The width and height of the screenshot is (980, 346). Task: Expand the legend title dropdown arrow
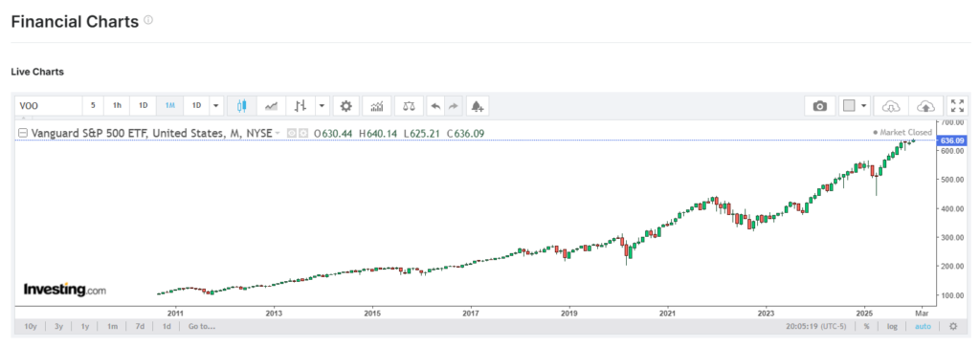point(278,133)
